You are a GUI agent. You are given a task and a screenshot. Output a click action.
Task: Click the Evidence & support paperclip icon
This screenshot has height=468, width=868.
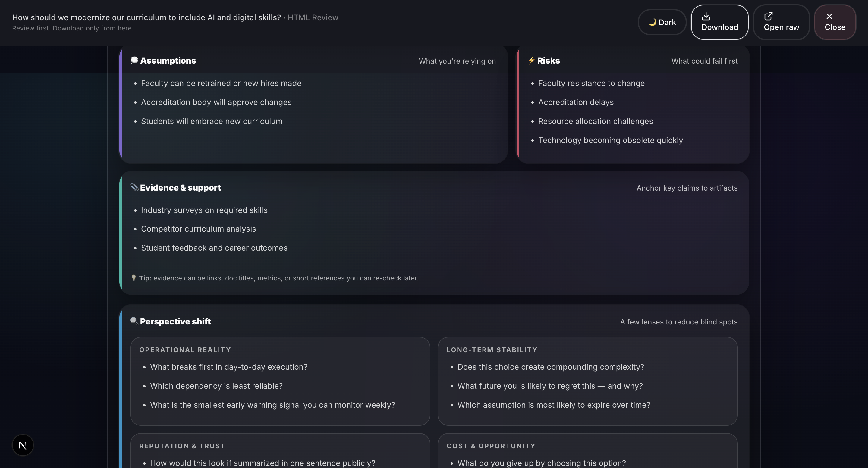[x=134, y=187]
